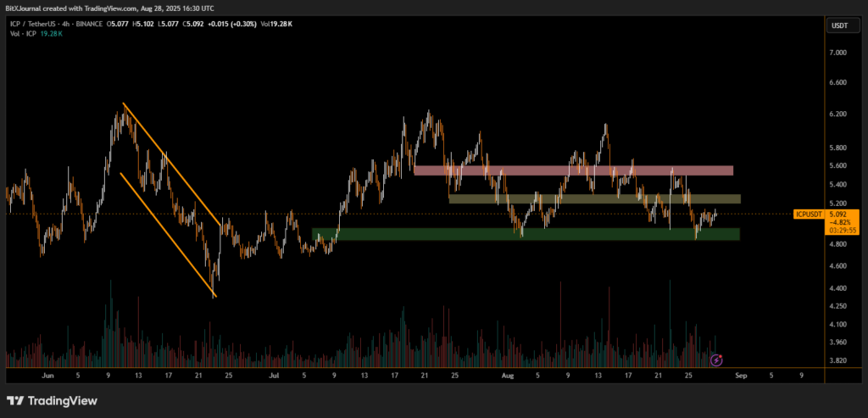Select the yellow mid-range zone rectangle
868x418 pixels.
click(593, 199)
